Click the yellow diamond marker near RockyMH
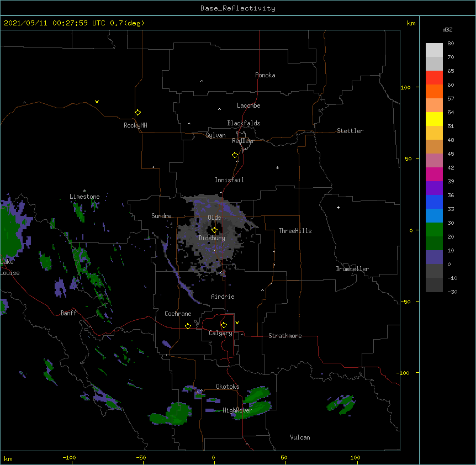Image resolution: width=476 pixels, height=465 pixels. pos(137,113)
